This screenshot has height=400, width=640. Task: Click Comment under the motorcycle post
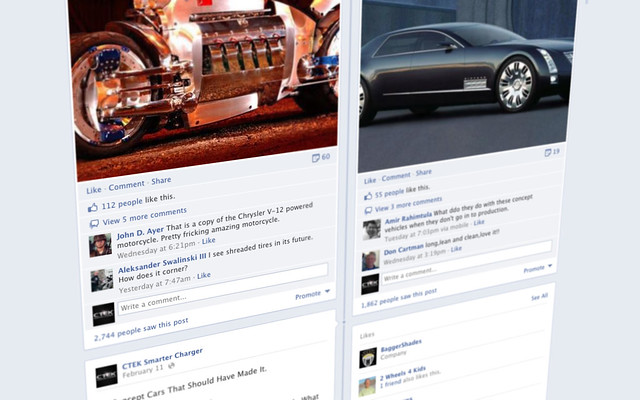[126, 185]
